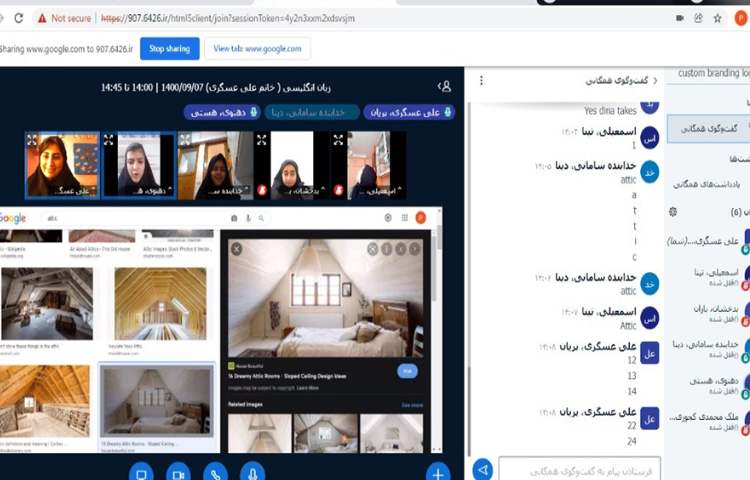This screenshot has height=480, width=750.
Task: Open the public chat options menu (three dots)
Action: point(481,81)
